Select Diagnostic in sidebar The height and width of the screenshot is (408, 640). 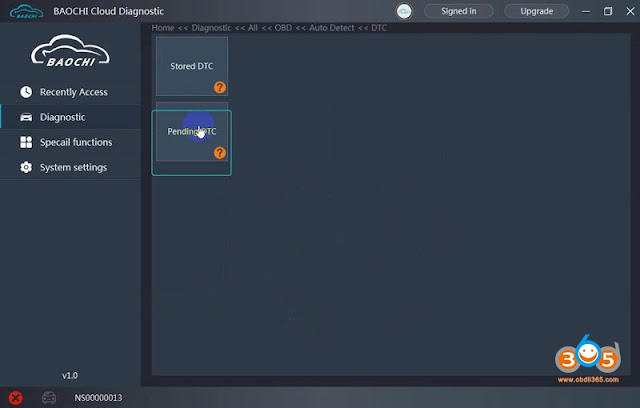[x=70, y=117]
